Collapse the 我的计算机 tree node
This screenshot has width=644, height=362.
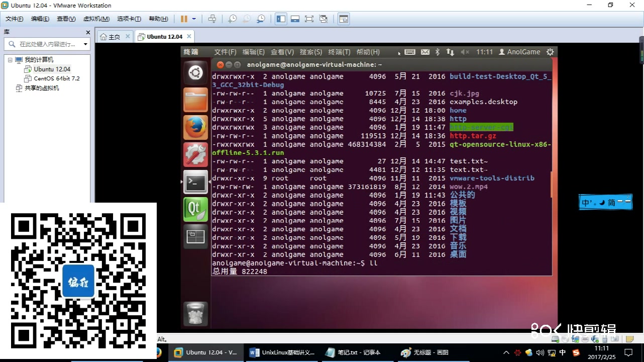click(x=10, y=60)
